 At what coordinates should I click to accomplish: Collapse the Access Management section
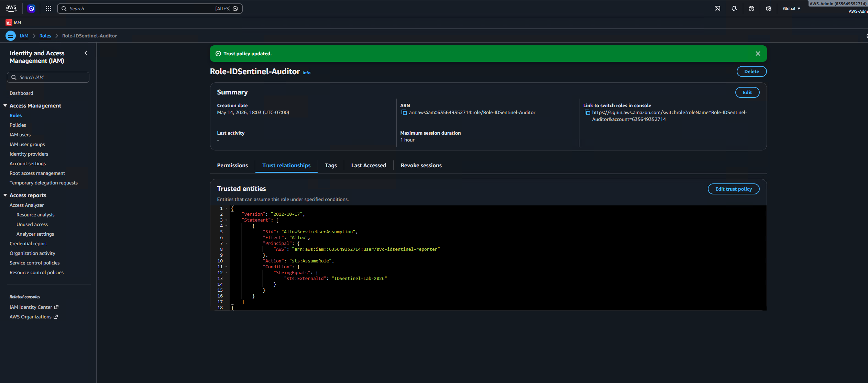[5, 105]
